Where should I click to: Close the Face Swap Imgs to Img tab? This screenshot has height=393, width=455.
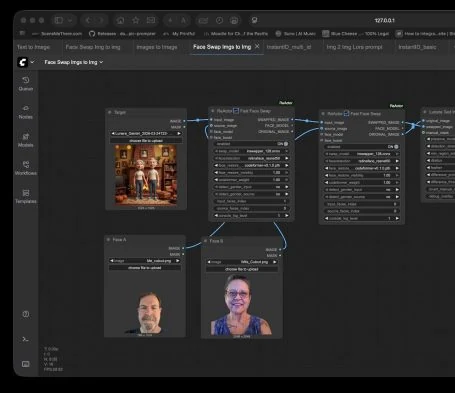coord(257,47)
